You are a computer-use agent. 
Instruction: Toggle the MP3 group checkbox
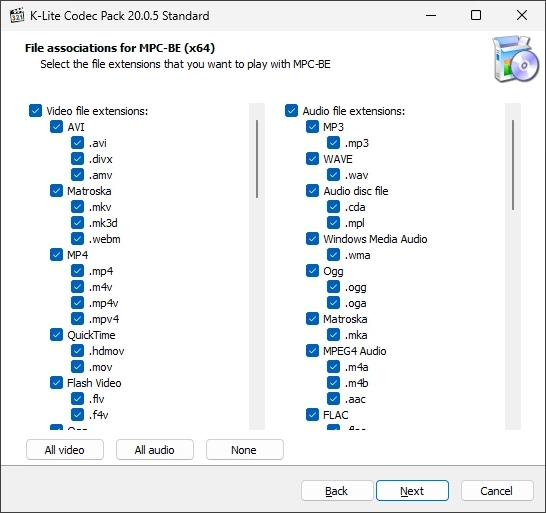312,127
